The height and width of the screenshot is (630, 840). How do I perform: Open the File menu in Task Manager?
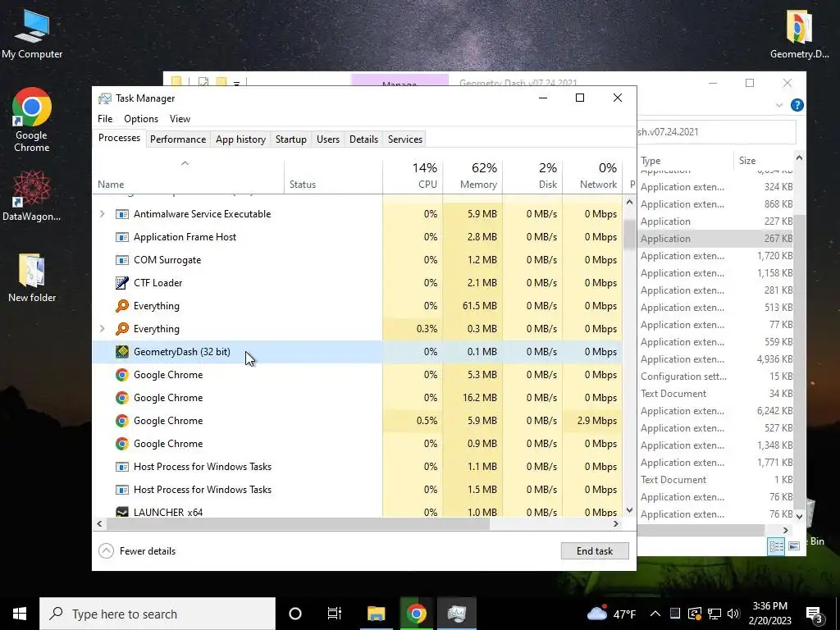pyautogui.click(x=105, y=118)
